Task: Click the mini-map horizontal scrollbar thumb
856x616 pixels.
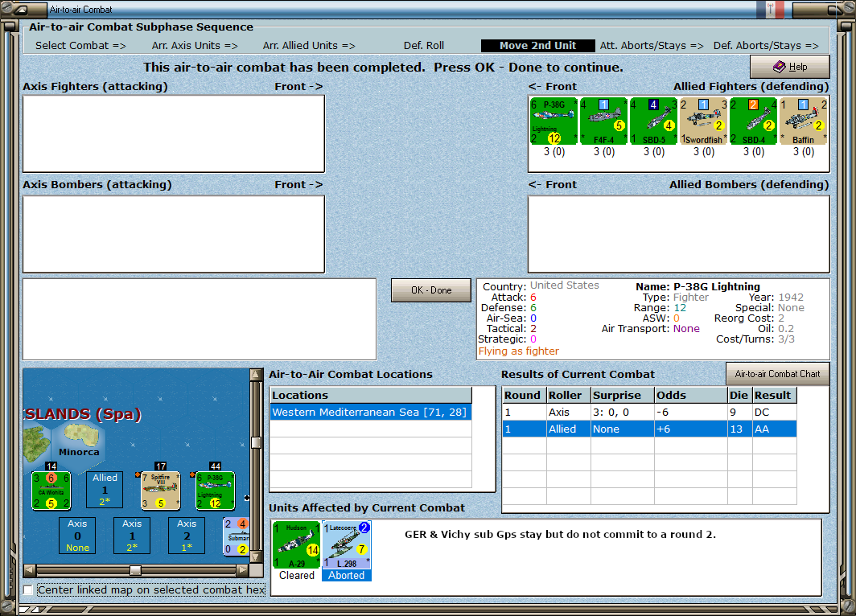Action: [x=135, y=570]
